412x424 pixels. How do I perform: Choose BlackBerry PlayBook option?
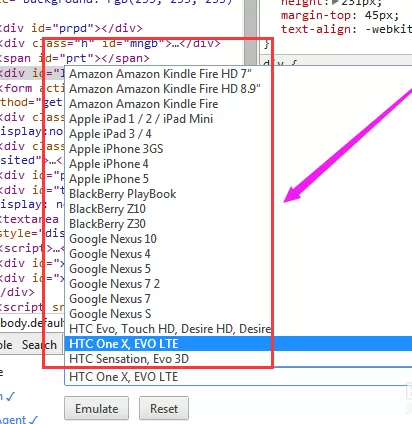(x=238, y=194)
